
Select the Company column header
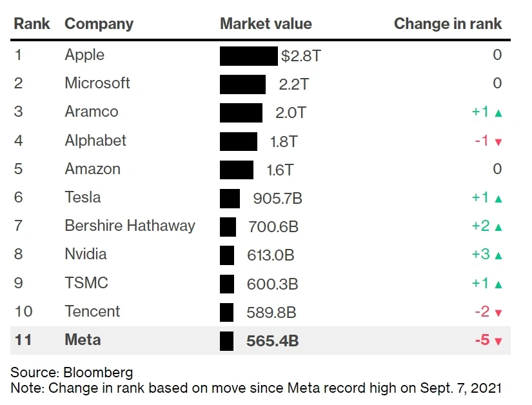coord(99,24)
